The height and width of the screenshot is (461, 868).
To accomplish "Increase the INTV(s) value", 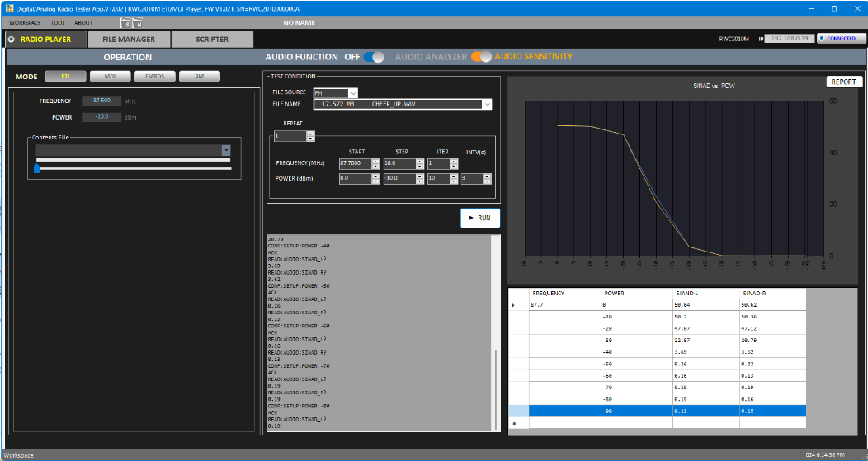I will [x=487, y=176].
